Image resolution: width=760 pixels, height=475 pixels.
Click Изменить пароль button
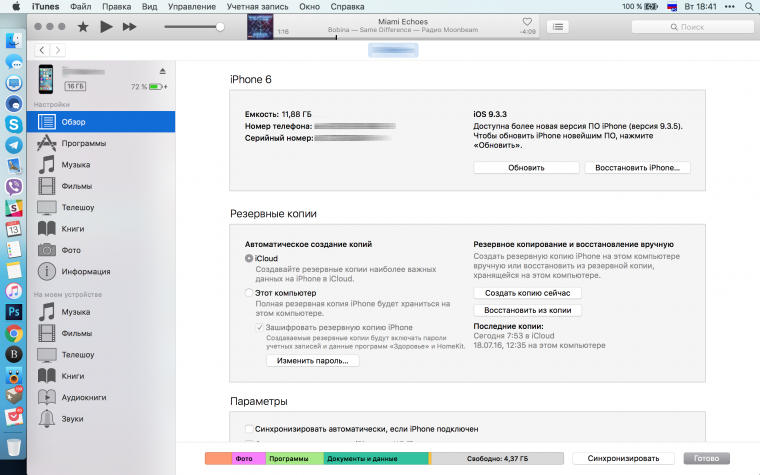tap(313, 361)
